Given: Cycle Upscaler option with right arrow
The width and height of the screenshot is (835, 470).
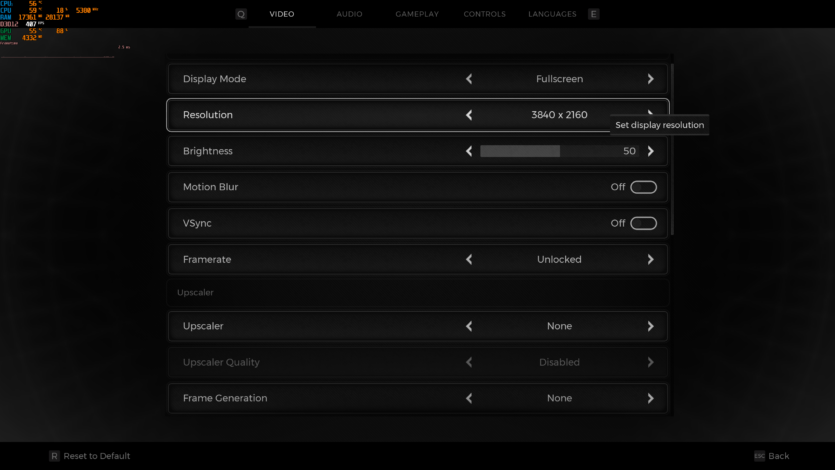Looking at the screenshot, I should point(650,326).
